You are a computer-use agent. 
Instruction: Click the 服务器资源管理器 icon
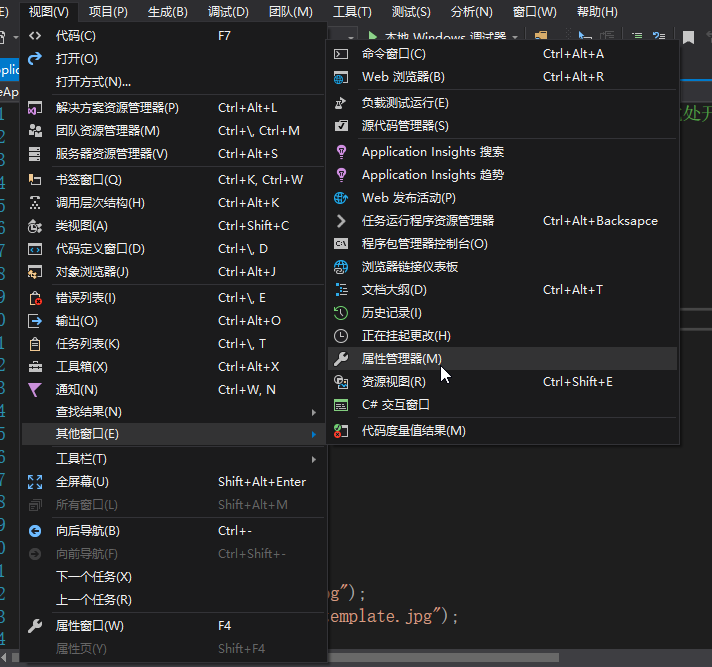pos(35,154)
